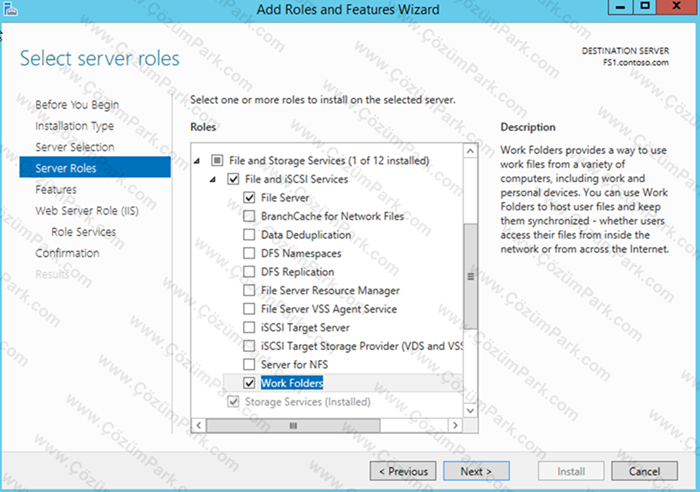The width and height of the screenshot is (700, 492).
Task: Enable File Server VSS Agent Service
Action: coord(249,309)
